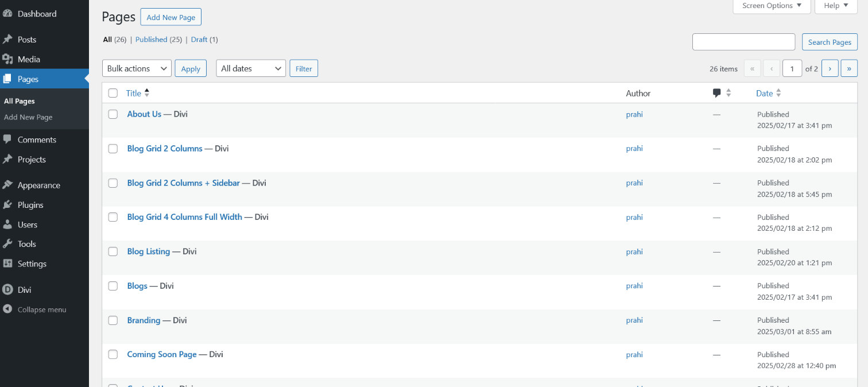The image size is (868, 387).
Task: Click the Comments speech bubble icon in sidebar
Action: point(7,140)
